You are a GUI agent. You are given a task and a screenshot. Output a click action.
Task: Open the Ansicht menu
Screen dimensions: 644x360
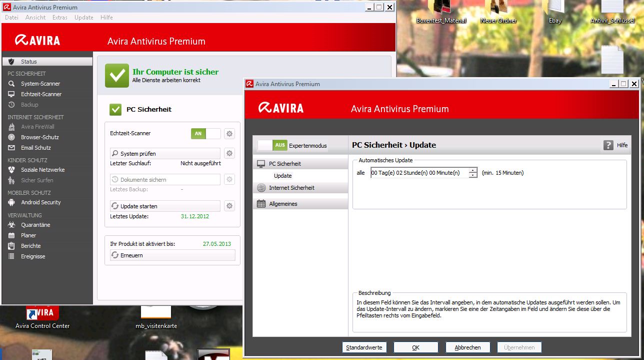(x=35, y=17)
